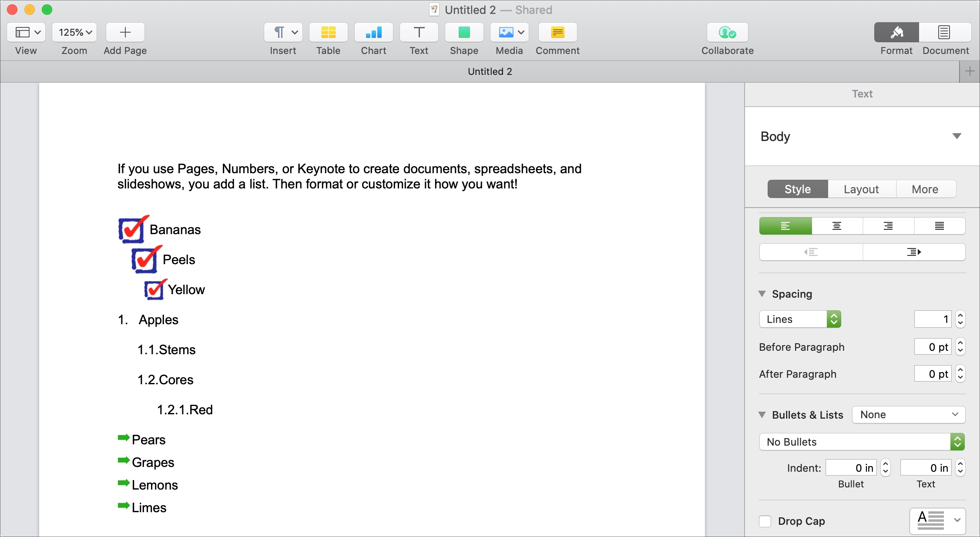Open the Bullets & Lists None dropdown
Viewport: 980px width, 537px height.
[909, 415]
